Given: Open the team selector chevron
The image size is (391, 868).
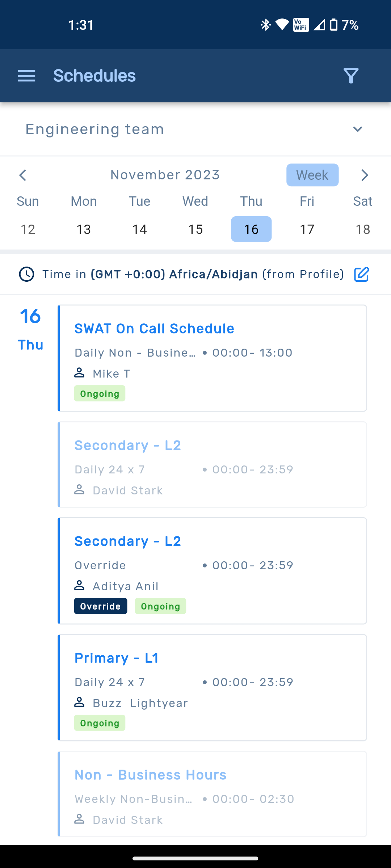Looking at the screenshot, I should coord(358,129).
